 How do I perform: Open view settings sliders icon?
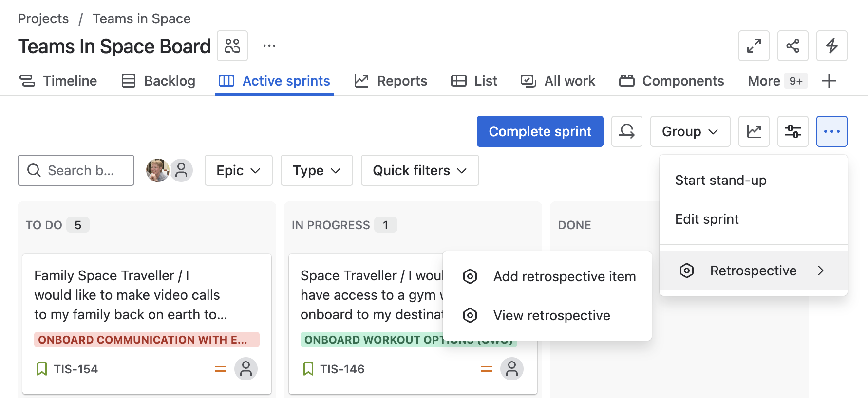pyautogui.click(x=793, y=131)
